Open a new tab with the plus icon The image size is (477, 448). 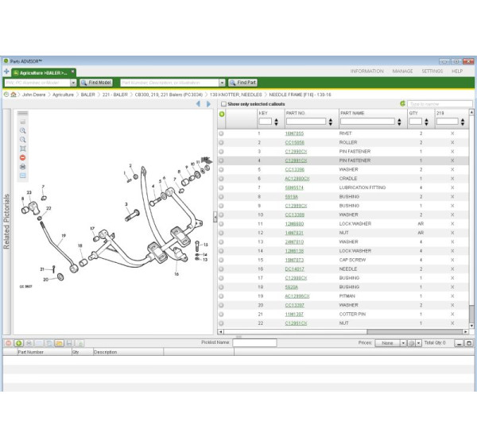pyautogui.click(x=6, y=71)
